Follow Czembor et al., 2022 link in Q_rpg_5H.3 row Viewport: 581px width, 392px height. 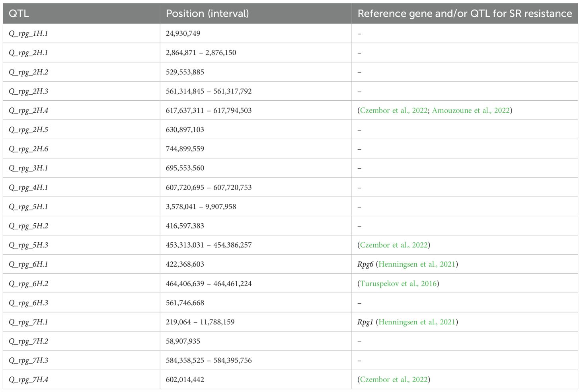[x=394, y=245]
